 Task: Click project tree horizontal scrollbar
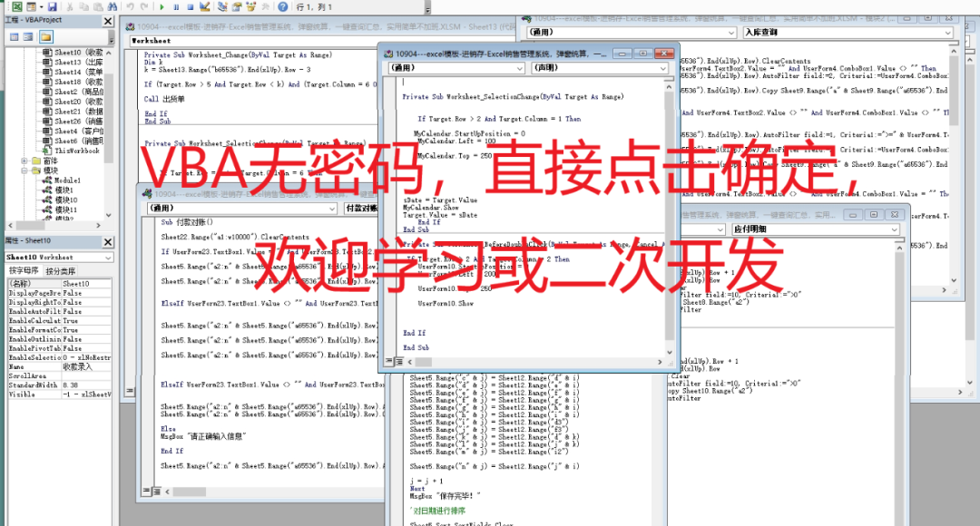coord(54,225)
